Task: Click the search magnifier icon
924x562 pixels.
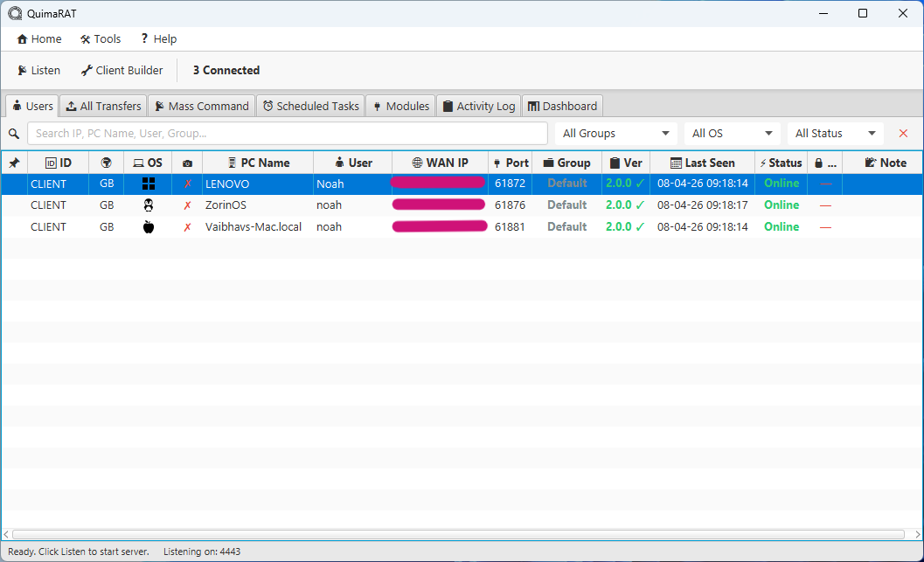Action: pos(15,133)
